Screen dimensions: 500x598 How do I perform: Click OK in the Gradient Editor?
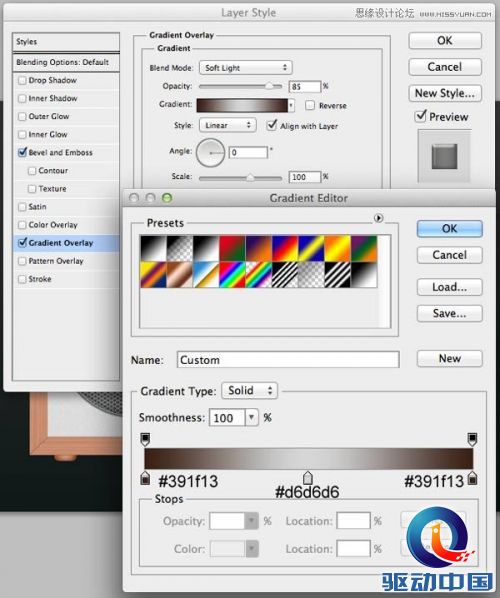pos(450,228)
